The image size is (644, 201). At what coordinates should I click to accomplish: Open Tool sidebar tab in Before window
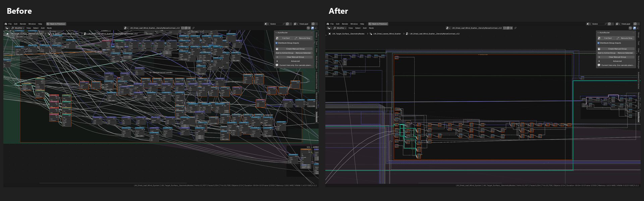[x=317, y=43]
